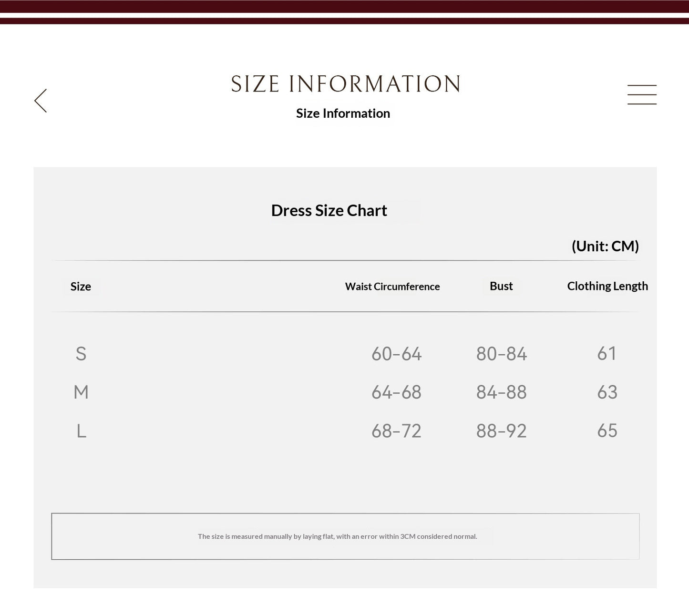Click the 84-88 bust value

coord(501,392)
